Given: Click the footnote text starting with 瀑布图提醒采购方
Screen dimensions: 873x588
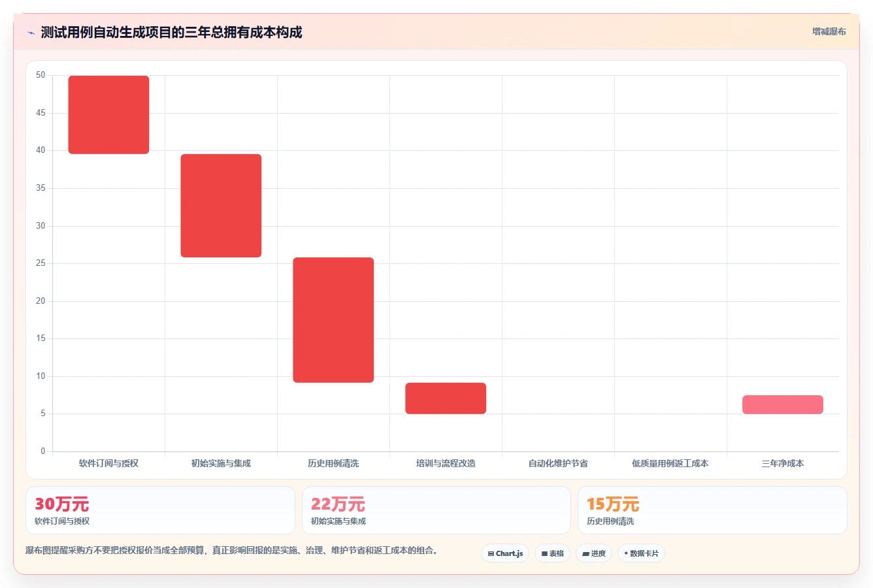Looking at the screenshot, I should 231,551.
